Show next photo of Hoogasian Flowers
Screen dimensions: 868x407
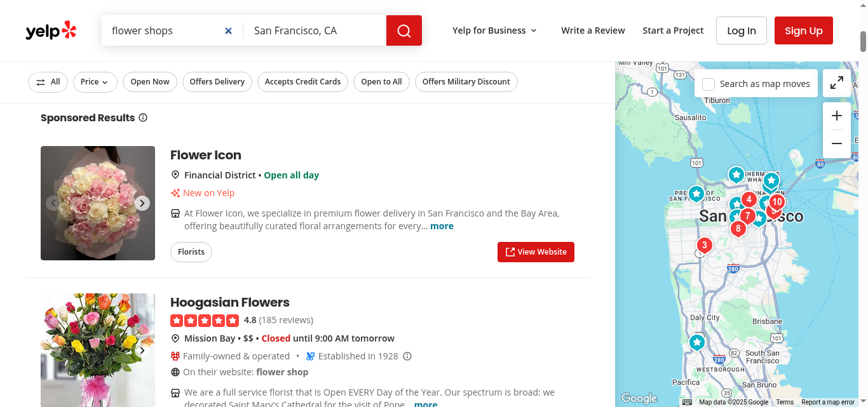pyautogui.click(x=142, y=350)
